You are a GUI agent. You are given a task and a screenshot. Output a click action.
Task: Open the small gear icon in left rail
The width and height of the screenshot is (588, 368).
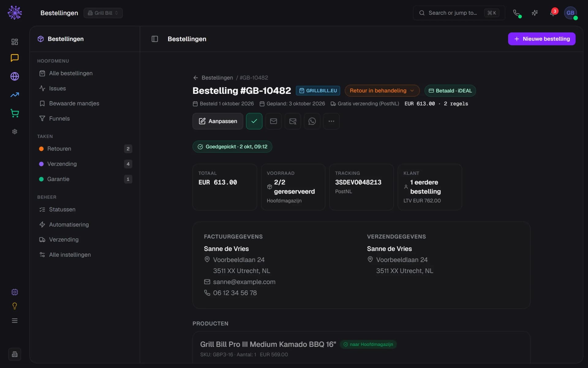click(14, 132)
